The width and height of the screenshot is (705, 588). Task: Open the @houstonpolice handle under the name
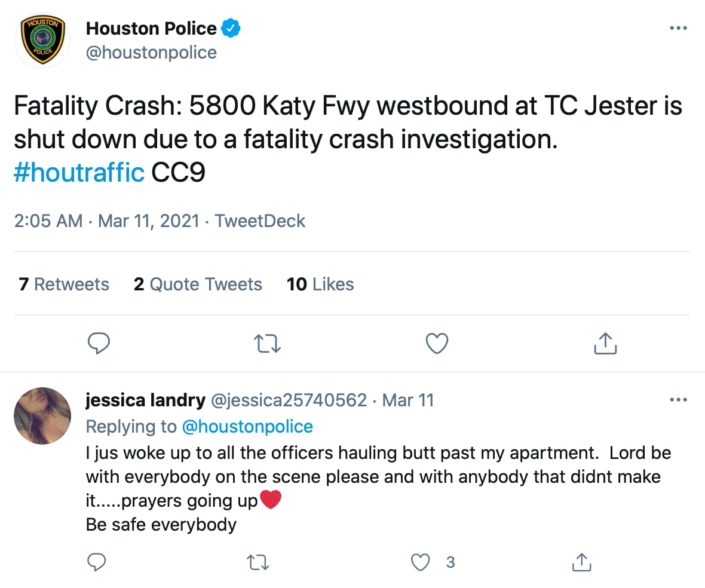click(x=151, y=53)
